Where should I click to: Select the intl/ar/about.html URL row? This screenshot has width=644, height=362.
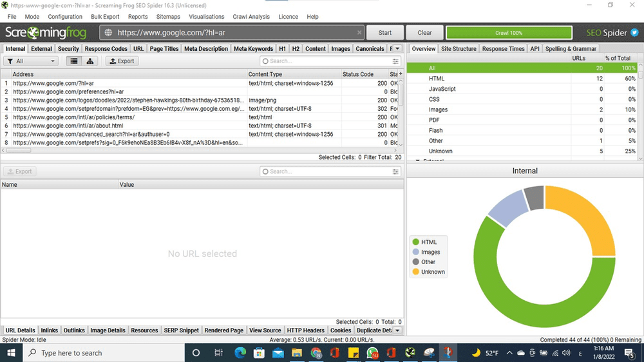coord(200,126)
